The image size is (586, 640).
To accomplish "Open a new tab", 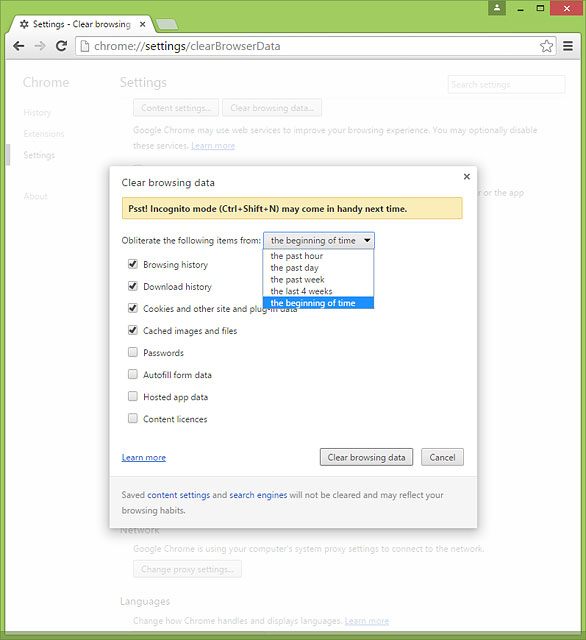I will [x=167, y=24].
